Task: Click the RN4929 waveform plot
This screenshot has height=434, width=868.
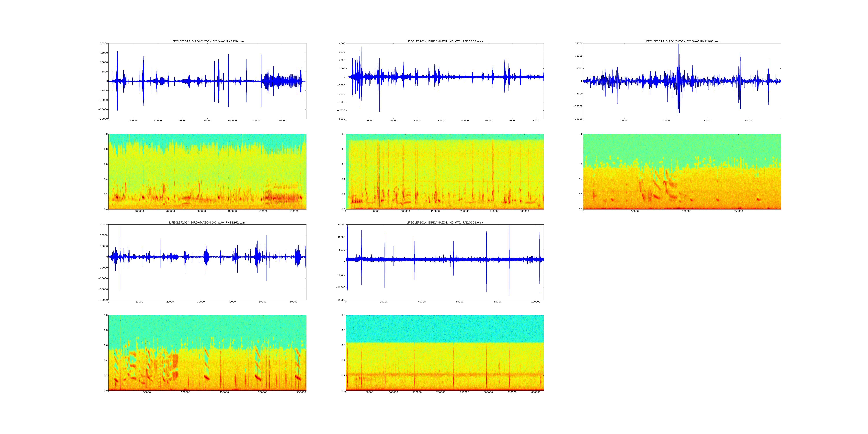Action: pos(207,81)
